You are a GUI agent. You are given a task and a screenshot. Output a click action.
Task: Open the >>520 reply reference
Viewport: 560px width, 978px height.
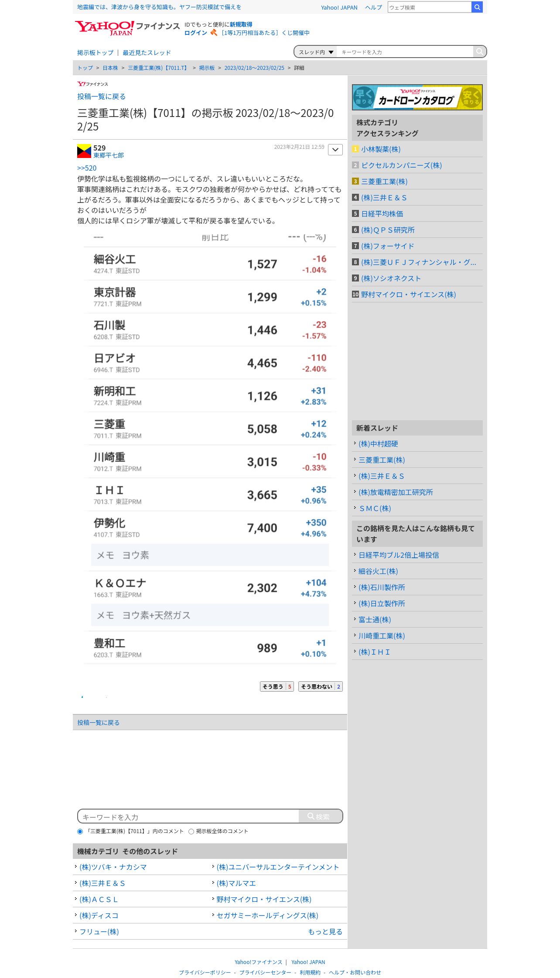point(87,168)
